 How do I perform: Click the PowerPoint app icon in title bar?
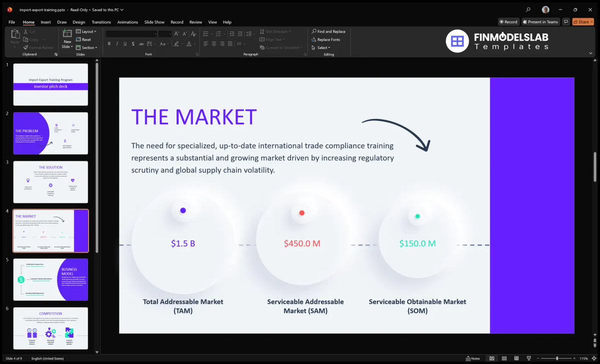(9, 9)
